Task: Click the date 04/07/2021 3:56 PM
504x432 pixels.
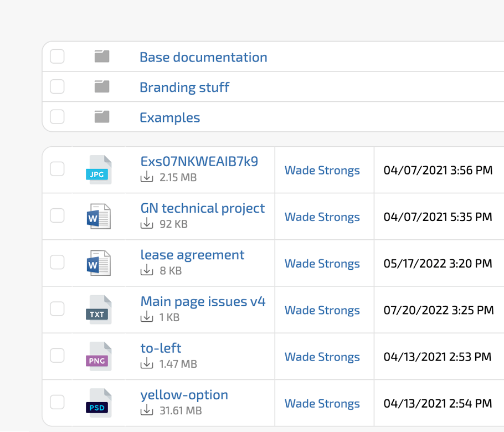Action: pyautogui.click(x=438, y=170)
